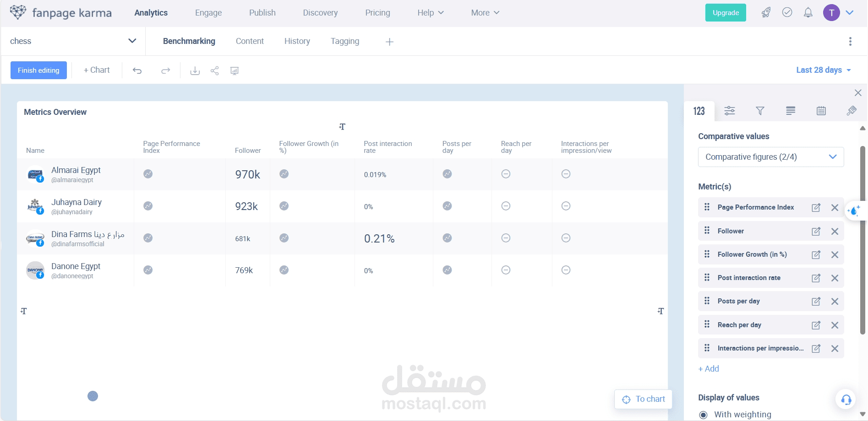Add another metric with + Add
868x421 pixels.
pyautogui.click(x=709, y=369)
